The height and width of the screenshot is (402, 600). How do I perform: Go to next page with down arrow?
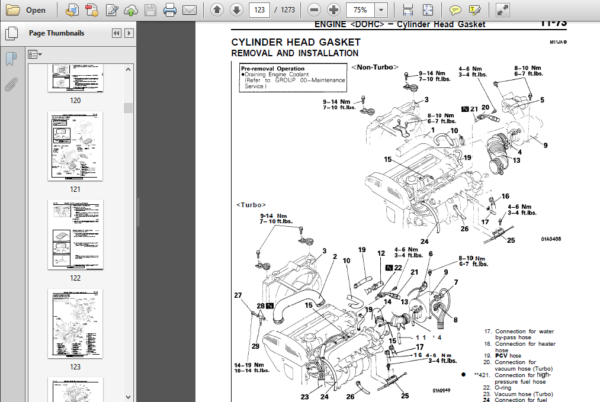236,10
